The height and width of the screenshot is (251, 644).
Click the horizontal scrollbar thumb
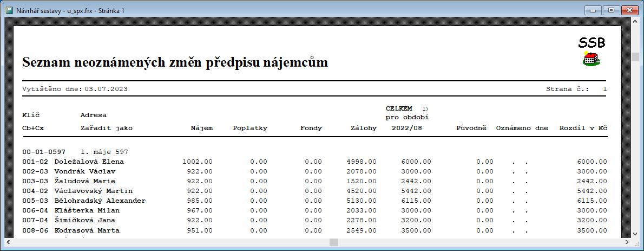[334, 242]
